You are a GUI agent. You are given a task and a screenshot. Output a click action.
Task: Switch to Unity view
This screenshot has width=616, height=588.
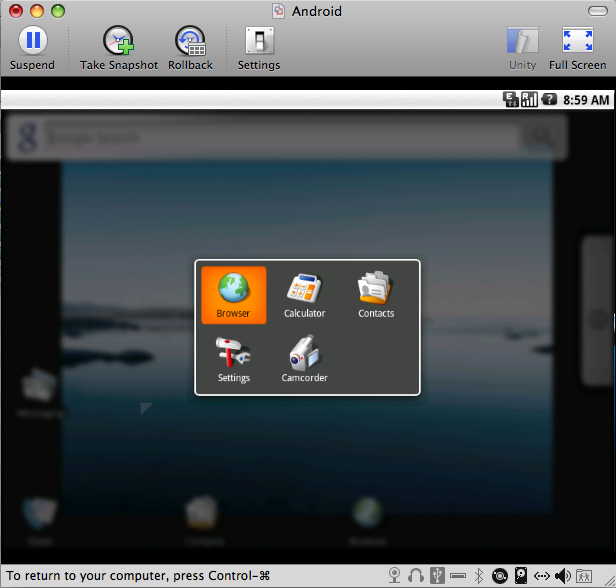(x=522, y=48)
